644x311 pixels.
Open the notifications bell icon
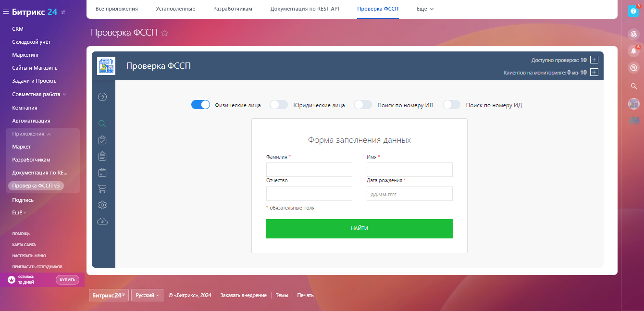coord(634,51)
